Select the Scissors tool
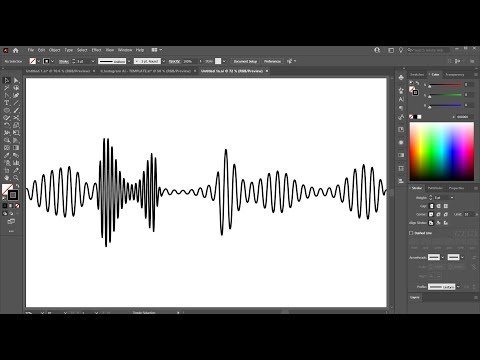 (16, 118)
